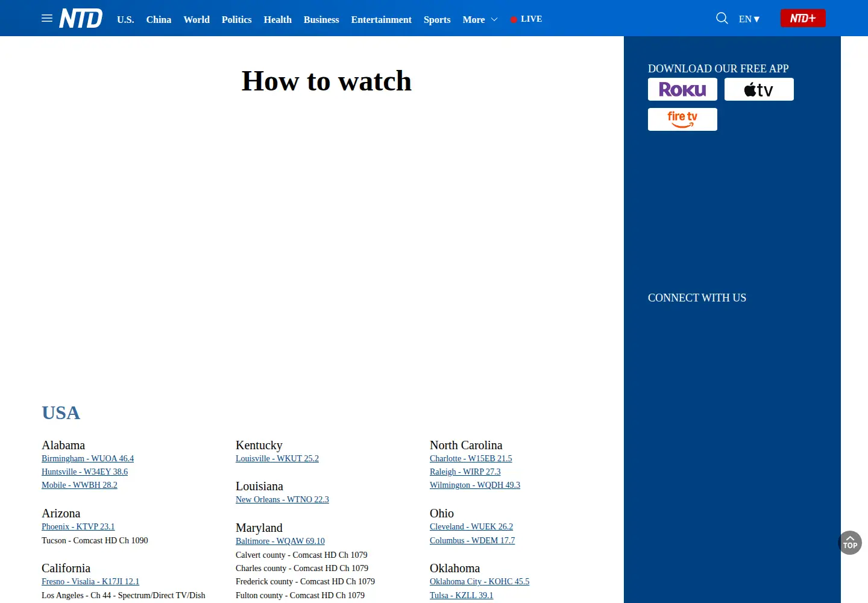Select the Entertainment section

point(382,20)
